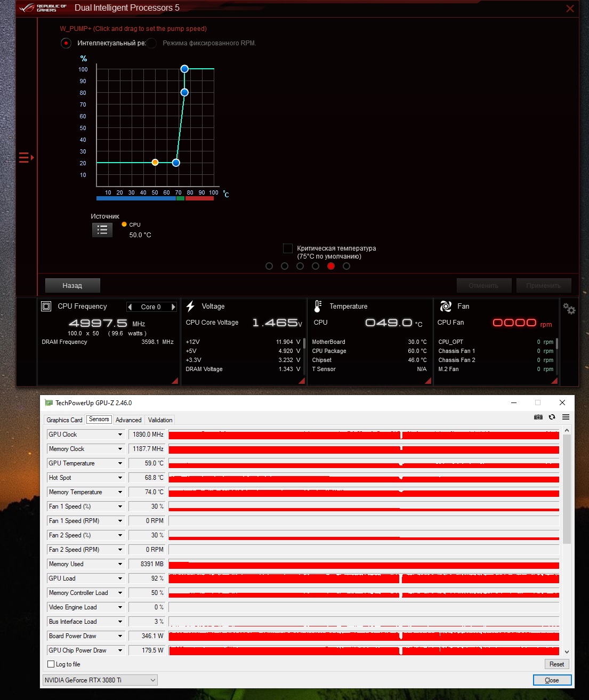Select the first fan page dot

click(x=269, y=266)
